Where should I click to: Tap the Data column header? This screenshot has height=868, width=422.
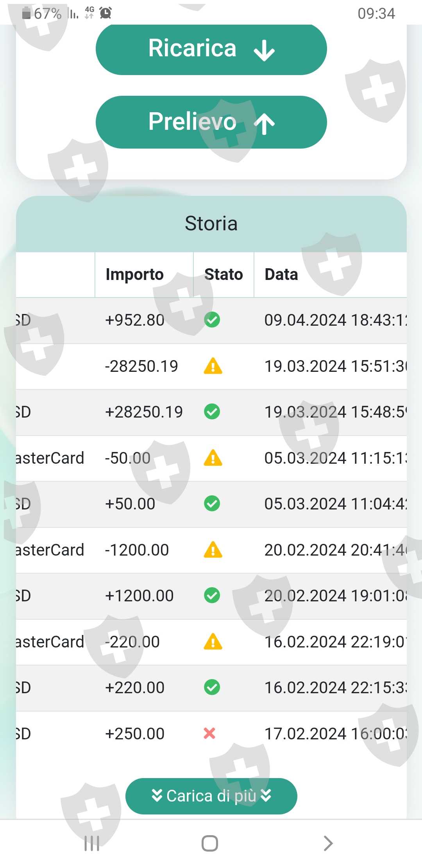[x=281, y=274]
